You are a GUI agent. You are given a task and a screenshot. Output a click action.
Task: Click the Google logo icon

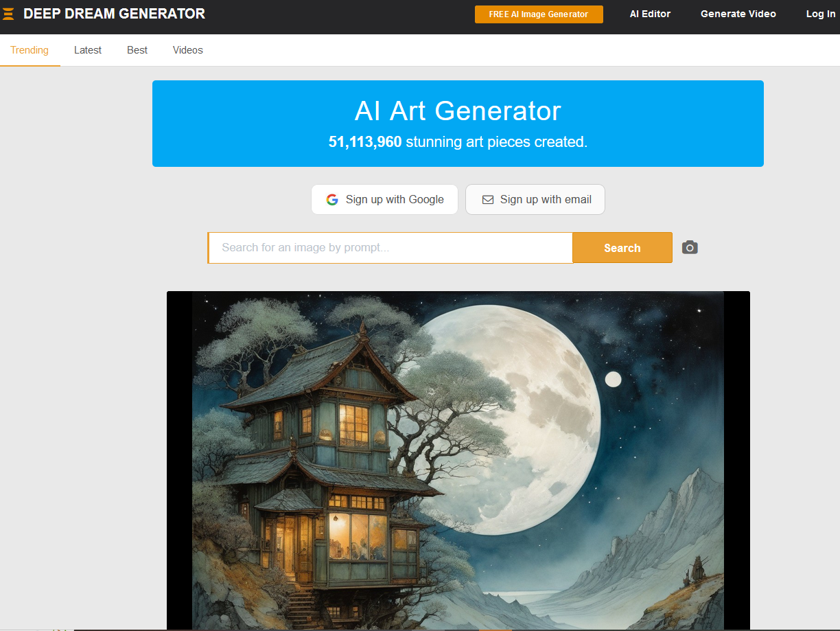tap(332, 200)
